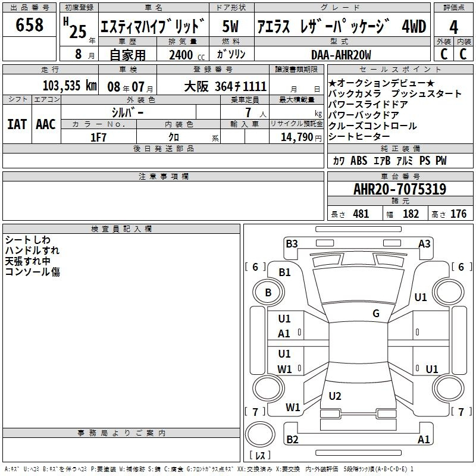
Task: Click the car name エスティマハイブリッド
Action: (x=153, y=26)
